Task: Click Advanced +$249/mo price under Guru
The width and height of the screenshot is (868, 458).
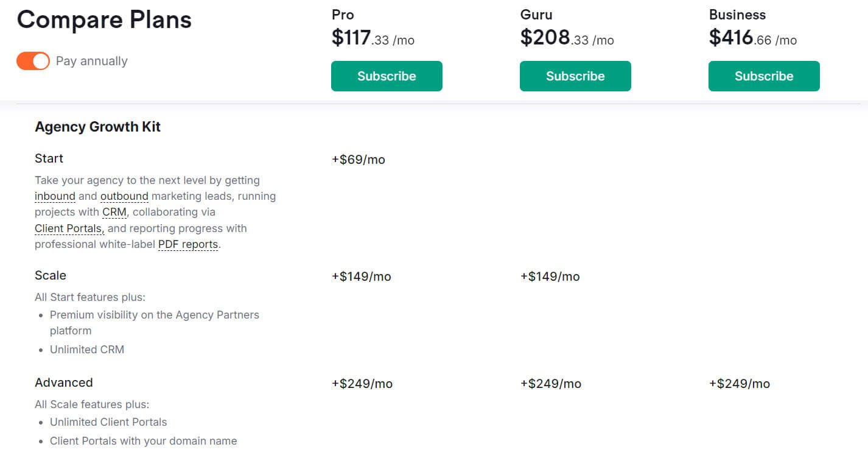Action: (551, 384)
